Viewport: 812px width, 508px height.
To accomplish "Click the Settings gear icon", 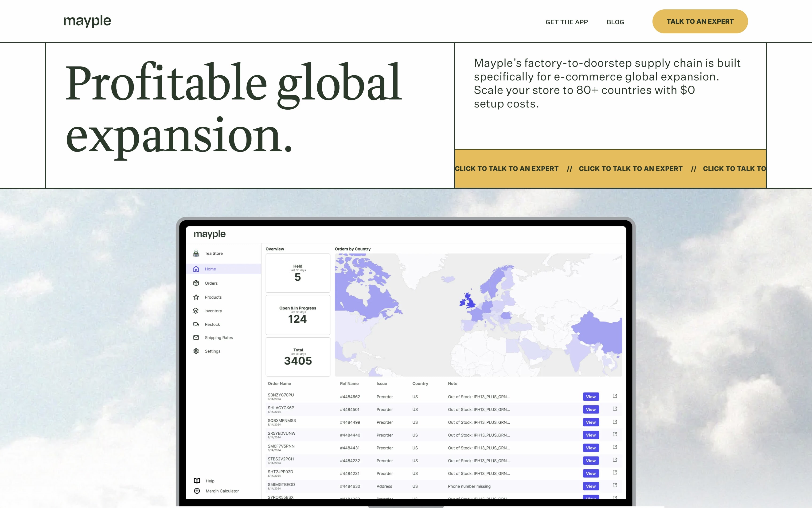I will (x=196, y=351).
